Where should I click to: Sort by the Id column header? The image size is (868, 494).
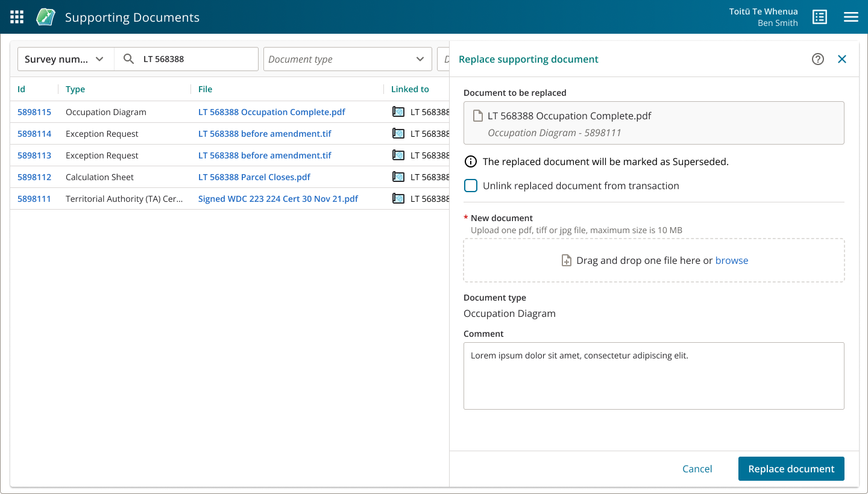click(22, 89)
